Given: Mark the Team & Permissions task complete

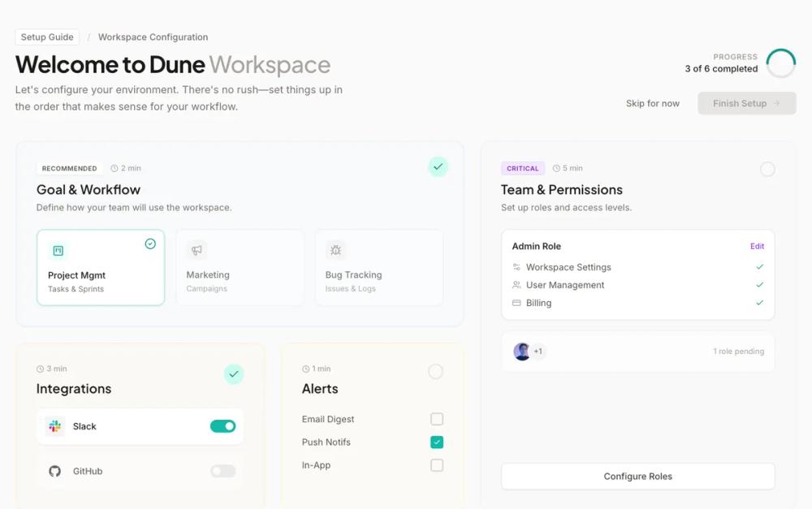Looking at the screenshot, I should click(767, 169).
